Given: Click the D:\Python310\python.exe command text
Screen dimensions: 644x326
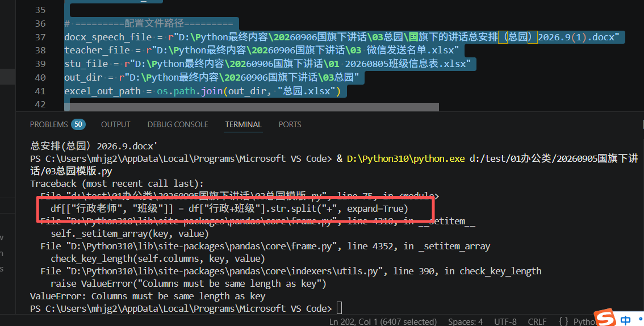Looking at the screenshot, I should point(406,158).
